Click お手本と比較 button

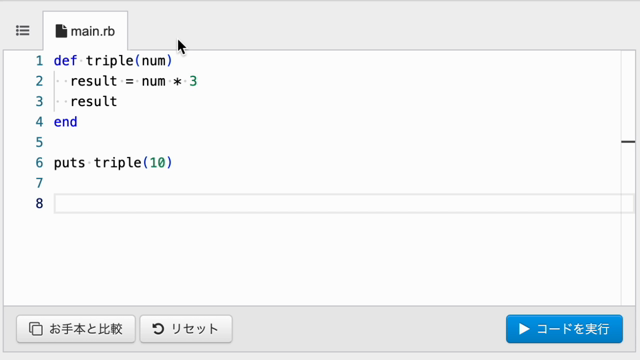(x=76, y=329)
